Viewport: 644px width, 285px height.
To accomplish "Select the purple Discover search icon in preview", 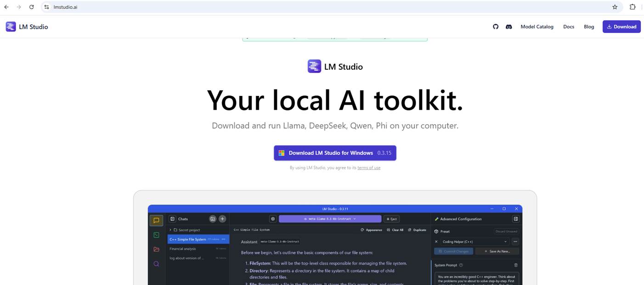I will (156, 264).
